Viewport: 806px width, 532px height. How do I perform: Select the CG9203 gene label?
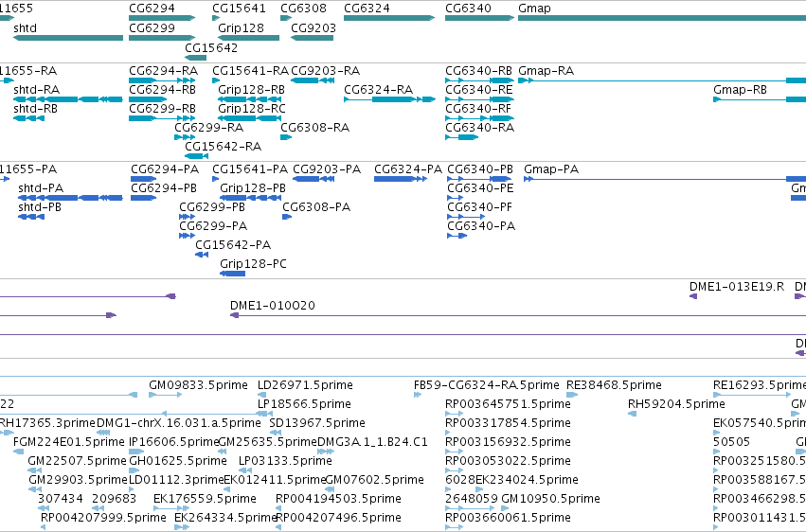[313, 27]
